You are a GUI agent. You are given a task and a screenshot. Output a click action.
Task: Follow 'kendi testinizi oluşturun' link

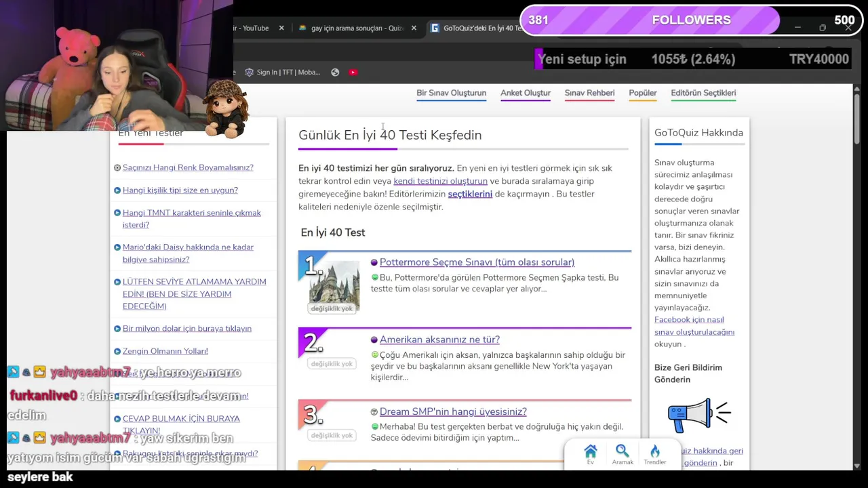[x=440, y=181]
